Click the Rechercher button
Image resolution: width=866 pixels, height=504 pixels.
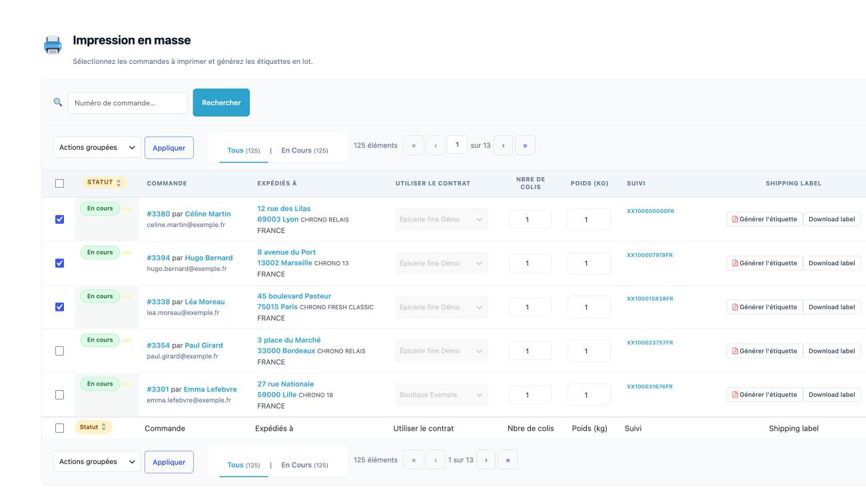coord(221,103)
